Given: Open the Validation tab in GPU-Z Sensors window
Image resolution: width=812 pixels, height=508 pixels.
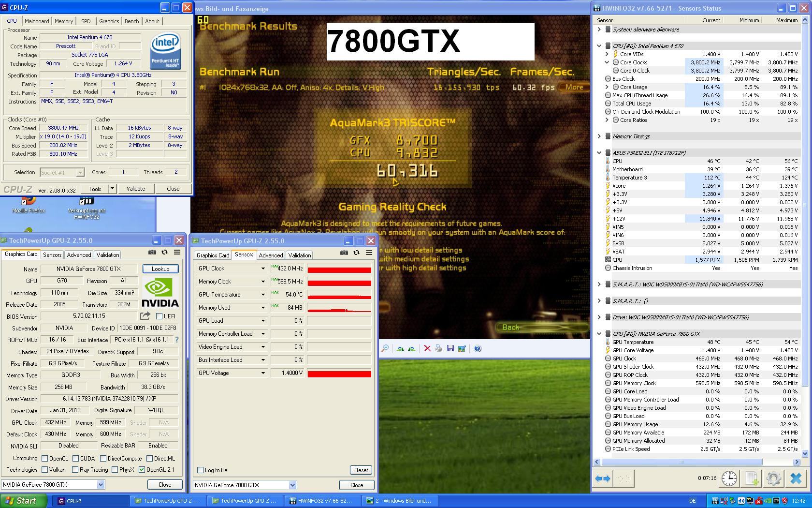Looking at the screenshot, I should pyautogui.click(x=300, y=255).
